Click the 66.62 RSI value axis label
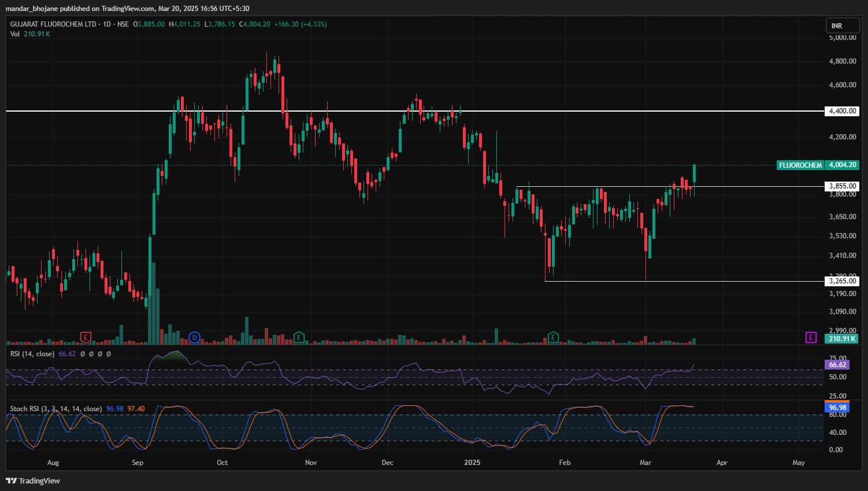Screen dimensions: 868x491 837,365
